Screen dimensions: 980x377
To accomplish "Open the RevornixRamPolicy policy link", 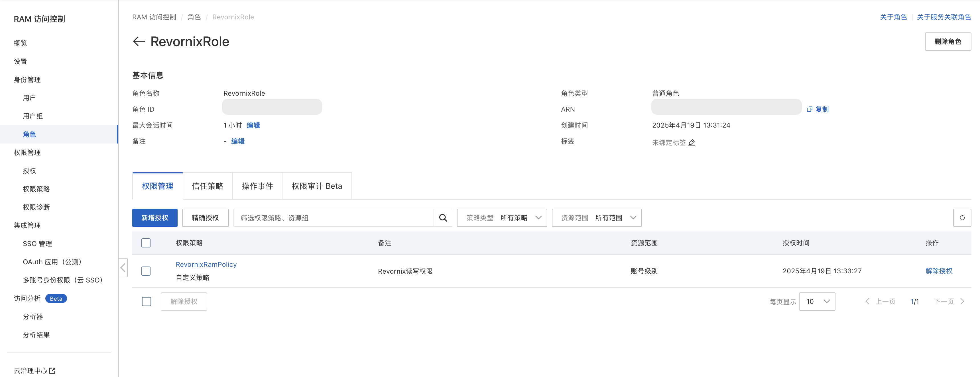I will [206, 264].
